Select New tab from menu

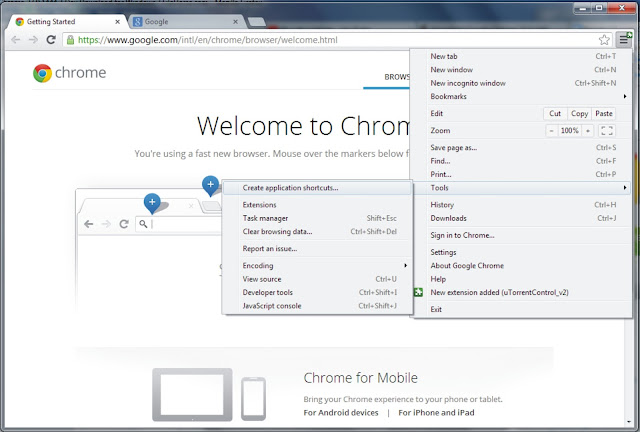pos(523,56)
